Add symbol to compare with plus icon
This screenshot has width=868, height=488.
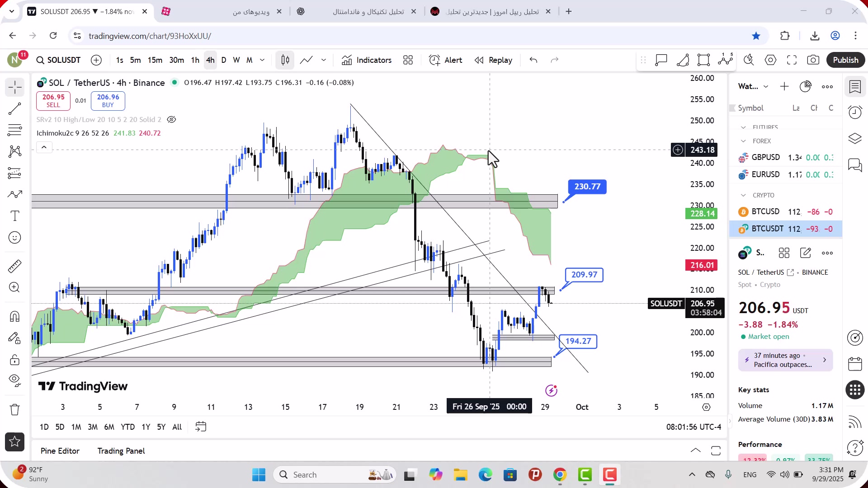point(96,60)
